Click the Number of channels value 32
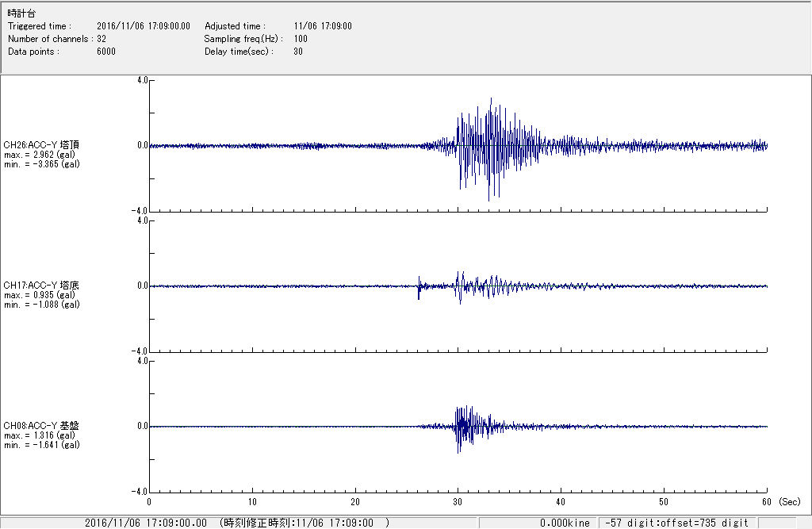The height and width of the screenshot is (529, 812). pos(101,39)
